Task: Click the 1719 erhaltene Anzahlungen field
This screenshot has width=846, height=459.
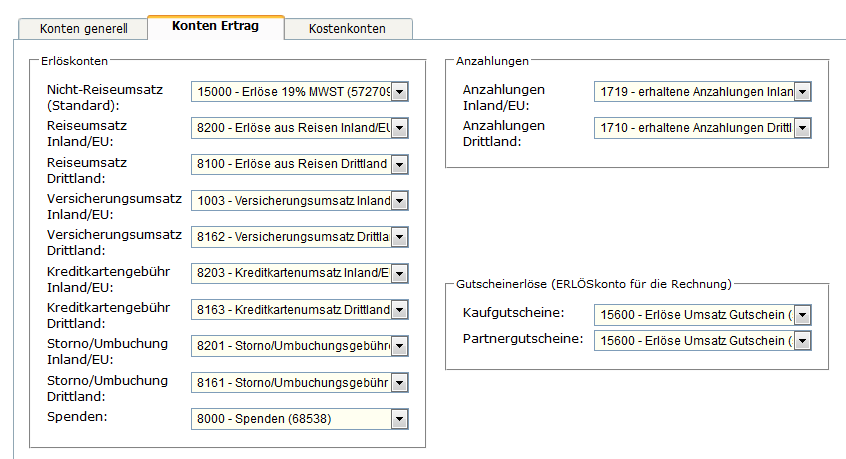Action: pyautogui.click(x=694, y=93)
